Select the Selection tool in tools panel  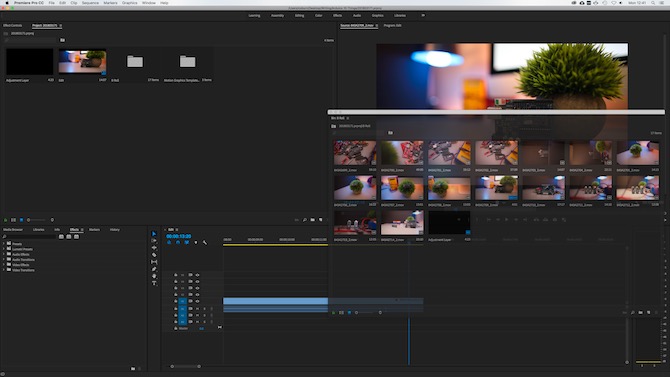(x=154, y=234)
